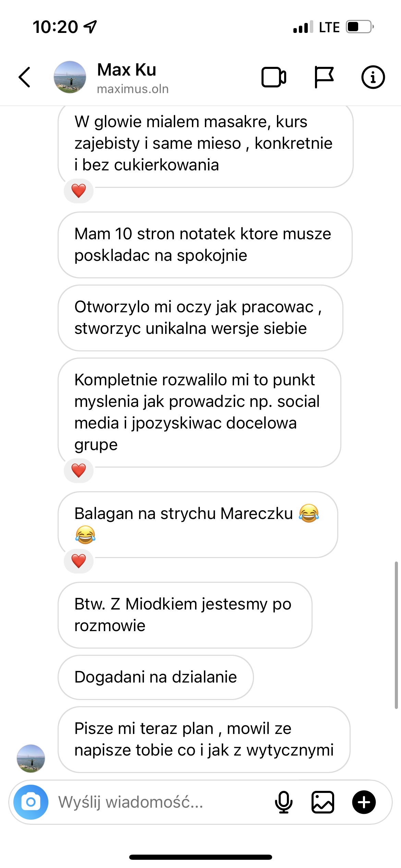Tap heart reaction under Balagan na strychu message
401x868 pixels.
[78, 561]
